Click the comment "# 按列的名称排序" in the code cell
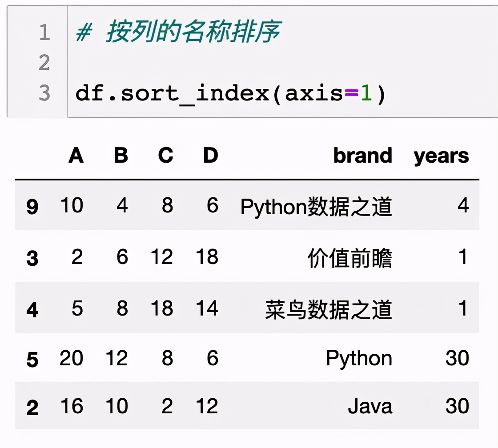Screen dimensions: 498x448 tap(178, 32)
